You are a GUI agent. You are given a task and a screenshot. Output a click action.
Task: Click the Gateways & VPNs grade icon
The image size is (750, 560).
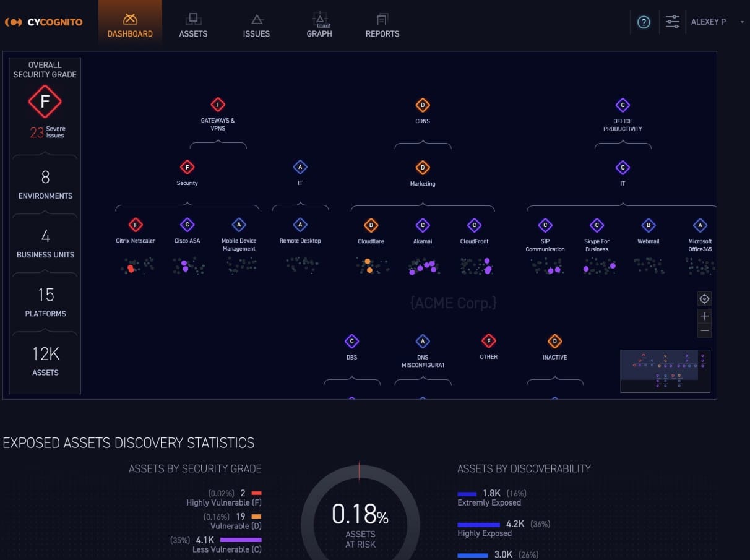click(218, 105)
